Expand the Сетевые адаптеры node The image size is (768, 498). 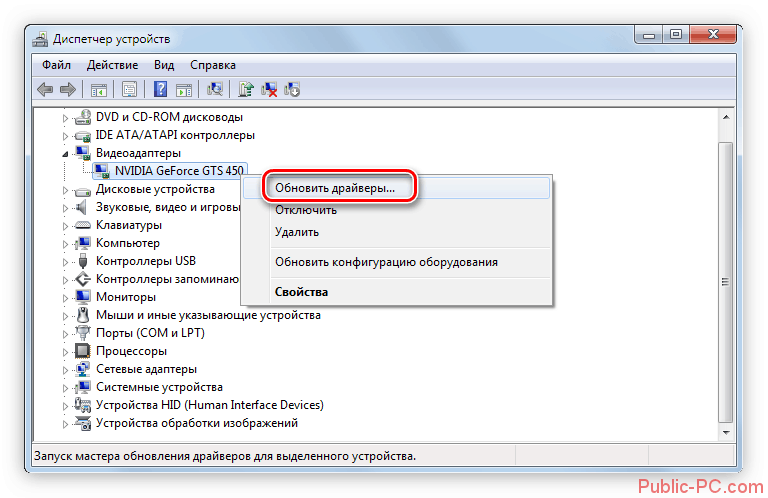point(65,370)
